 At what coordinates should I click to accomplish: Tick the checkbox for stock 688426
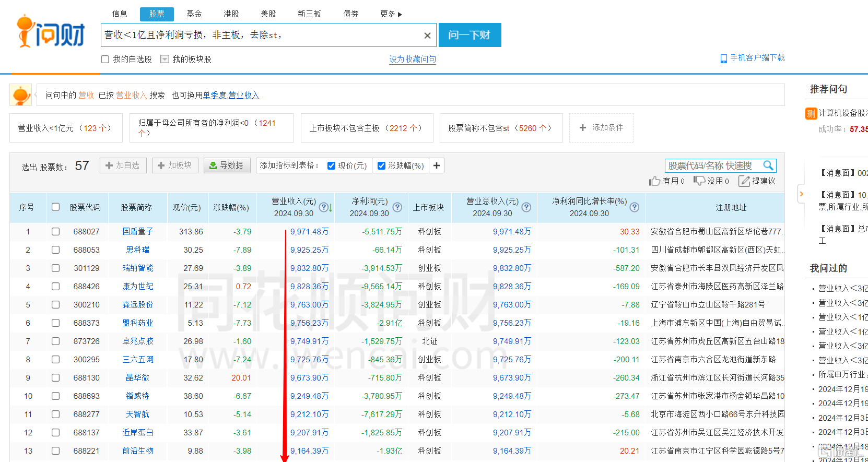[x=55, y=287]
